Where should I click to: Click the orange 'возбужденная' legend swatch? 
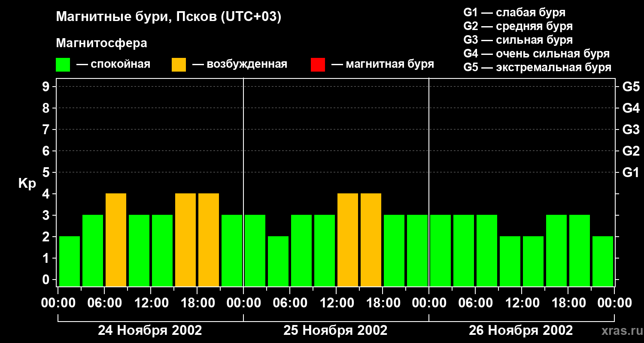pos(179,65)
